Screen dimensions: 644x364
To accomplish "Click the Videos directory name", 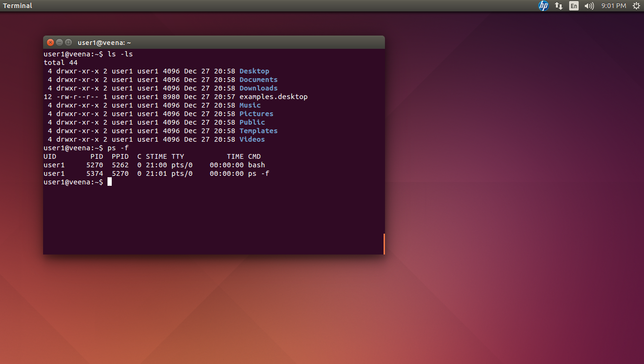I will pos(252,139).
